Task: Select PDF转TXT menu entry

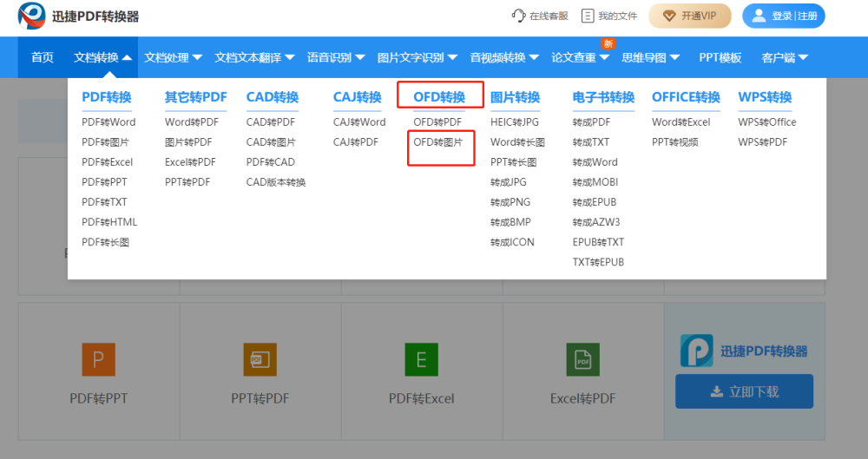Action: pyautogui.click(x=105, y=202)
